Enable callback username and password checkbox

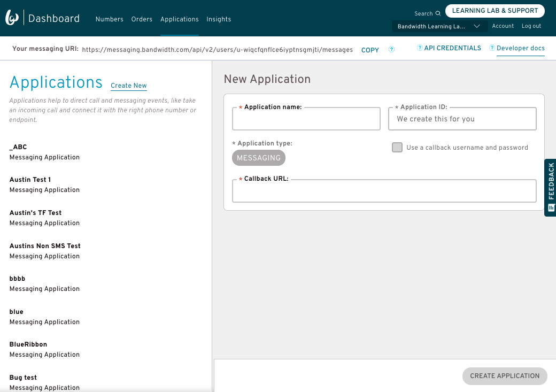397,147
